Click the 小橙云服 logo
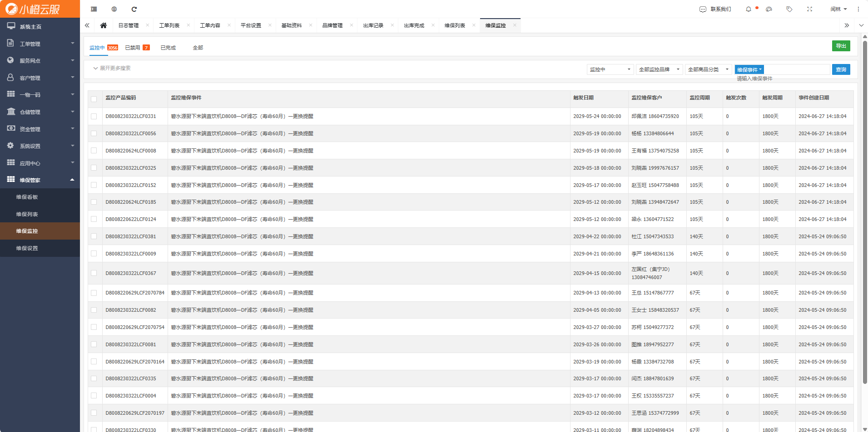 [x=33, y=9]
